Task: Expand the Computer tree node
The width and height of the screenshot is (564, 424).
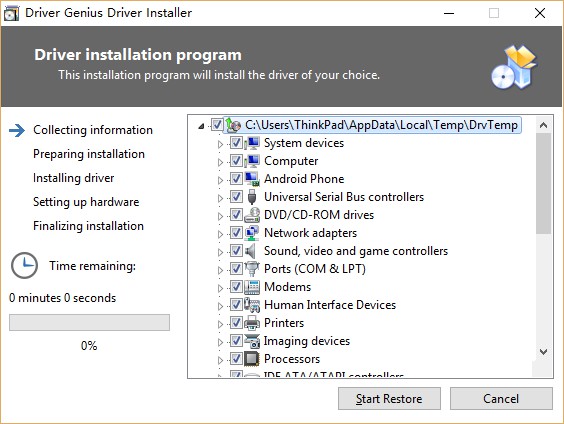Action: [220, 162]
